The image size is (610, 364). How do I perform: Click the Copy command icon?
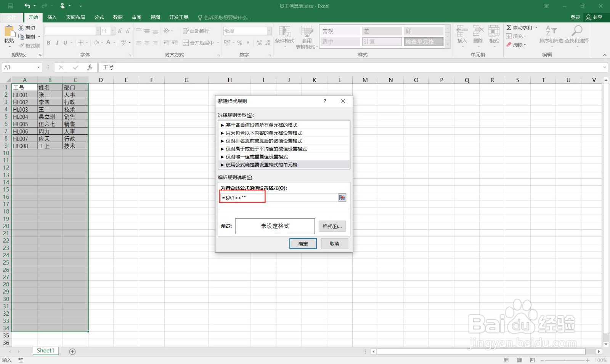(21, 37)
